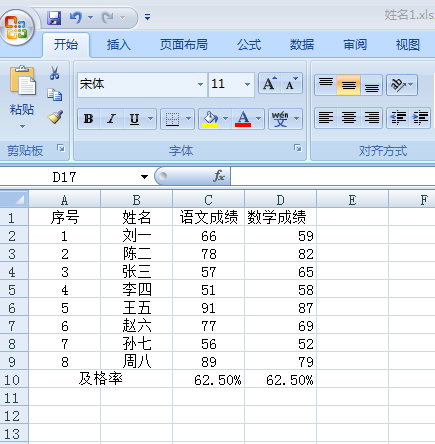Toggle underline formatting
This screenshot has width=435, height=444.
tap(134, 119)
